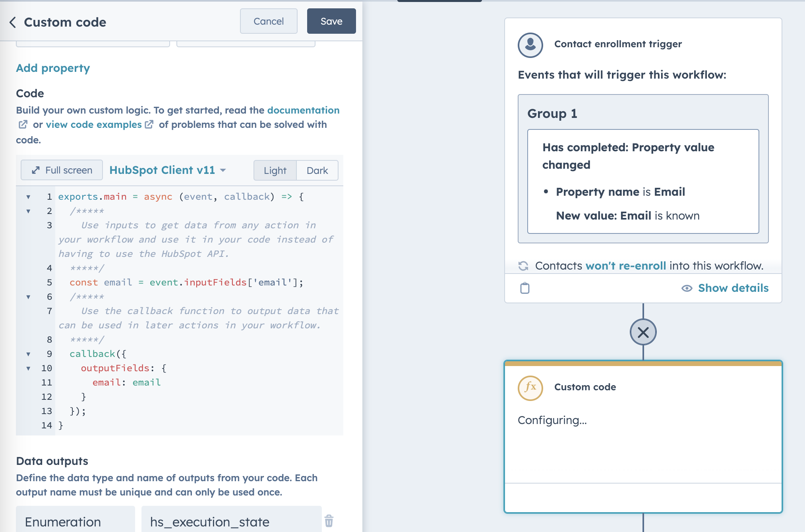This screenshot has width=805, height=532.
Task: Click the Add property link
Action: coord(52,68)
